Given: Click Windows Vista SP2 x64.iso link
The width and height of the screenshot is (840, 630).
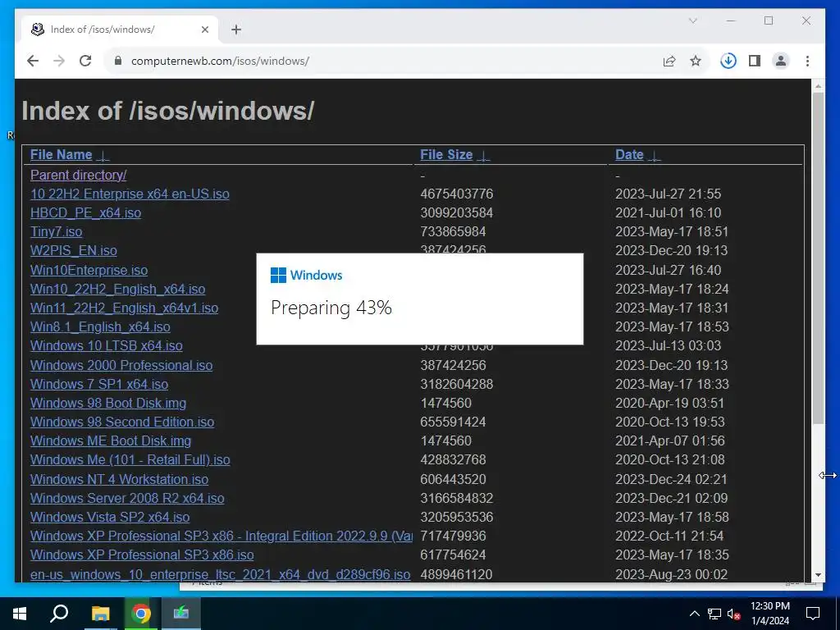Looking at the screenshot, I should (x=110, y=517).
